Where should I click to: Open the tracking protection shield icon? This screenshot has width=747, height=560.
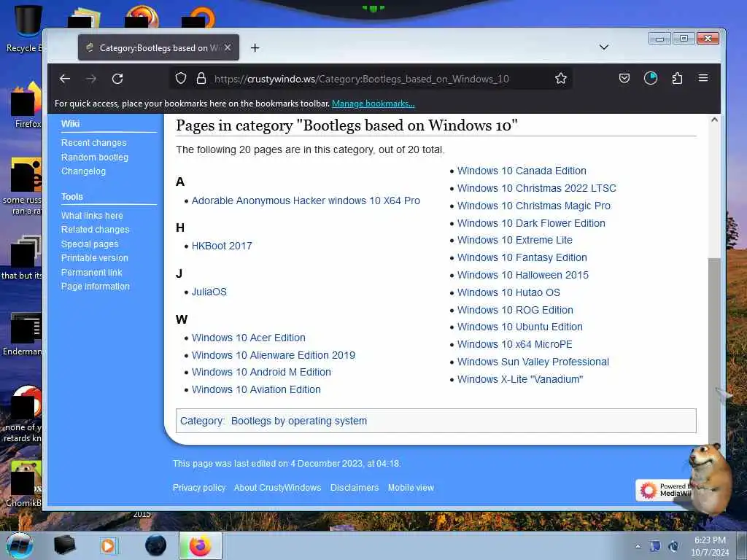tap(181, 78)
